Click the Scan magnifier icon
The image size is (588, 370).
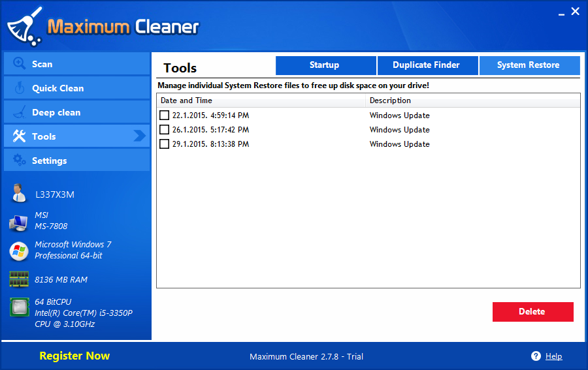tap(19, 64)
